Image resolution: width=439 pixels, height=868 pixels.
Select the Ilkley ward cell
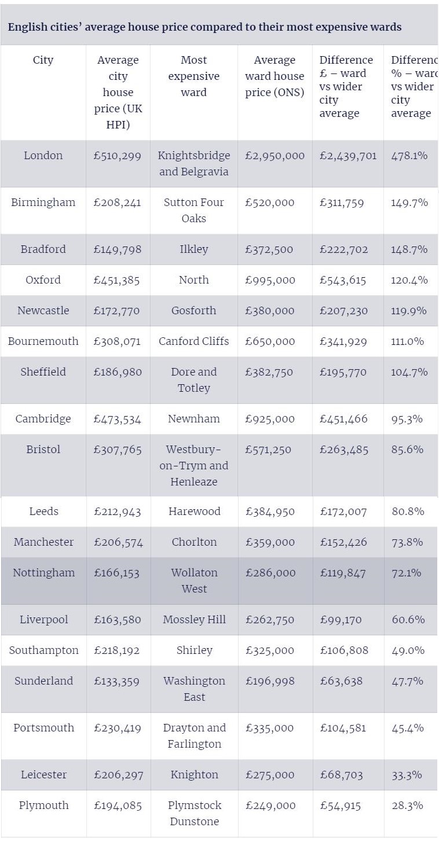pos(193,249)
